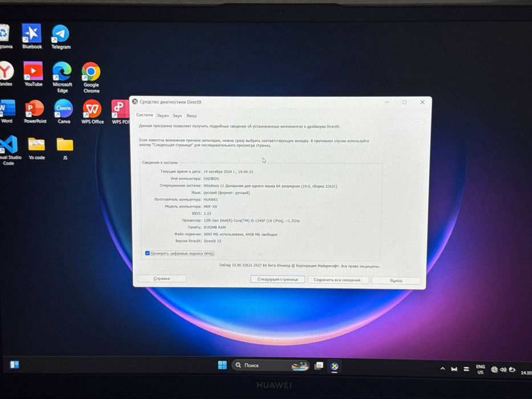The height and width of the screenshot is (399, 532).
Task: Switch to the Экран tab
Action: point(163,116)
